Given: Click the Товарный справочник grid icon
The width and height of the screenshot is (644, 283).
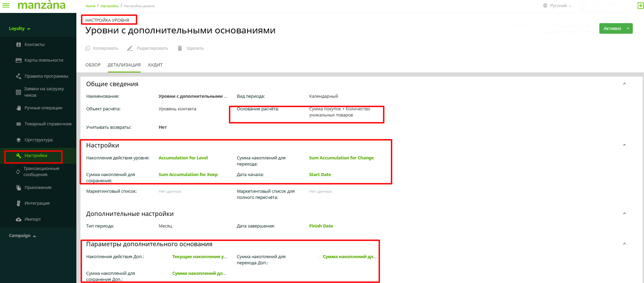Looking at the screenshot, I should click(x=19, y=124).
